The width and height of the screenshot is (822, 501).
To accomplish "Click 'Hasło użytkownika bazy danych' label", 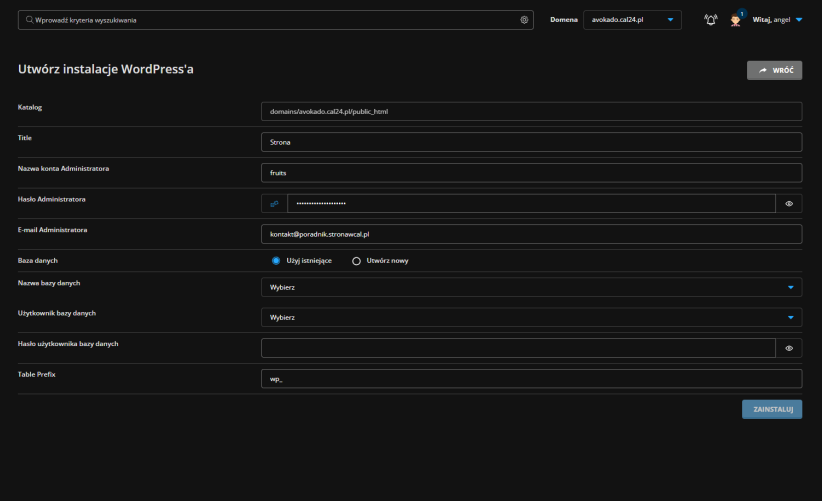I will (68, 344).
